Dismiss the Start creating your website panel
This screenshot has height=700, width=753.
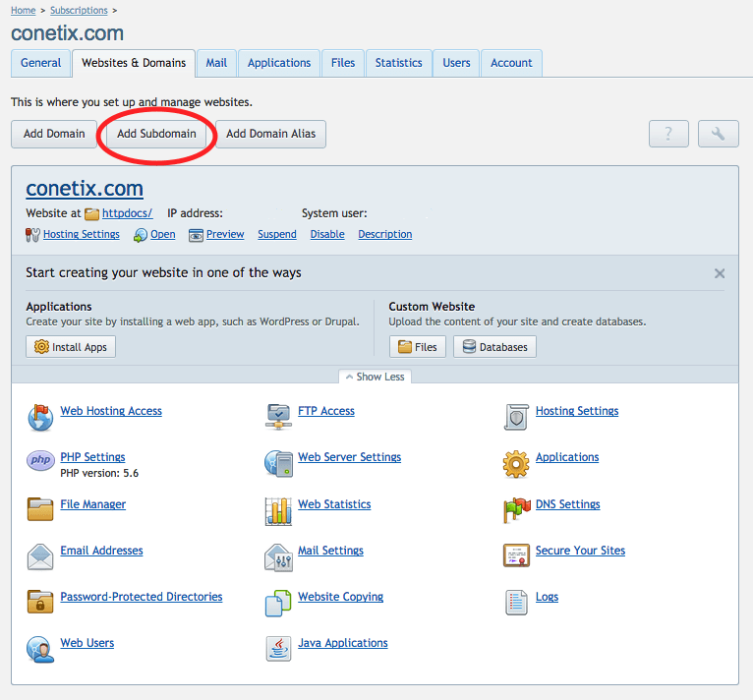(720, 273)
